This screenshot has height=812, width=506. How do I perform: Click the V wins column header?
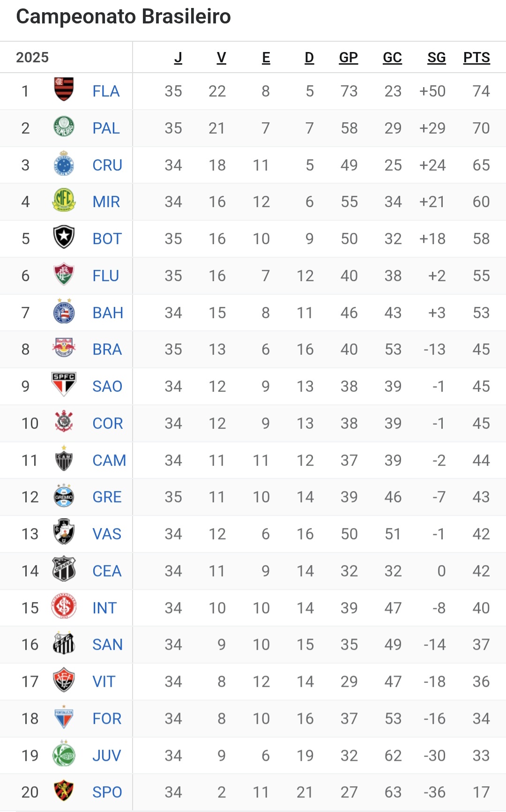(221, 57)
